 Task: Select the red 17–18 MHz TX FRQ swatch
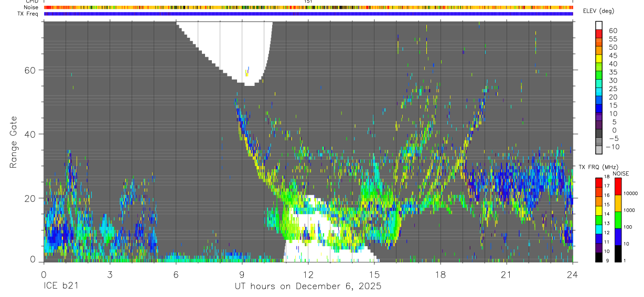599,182
